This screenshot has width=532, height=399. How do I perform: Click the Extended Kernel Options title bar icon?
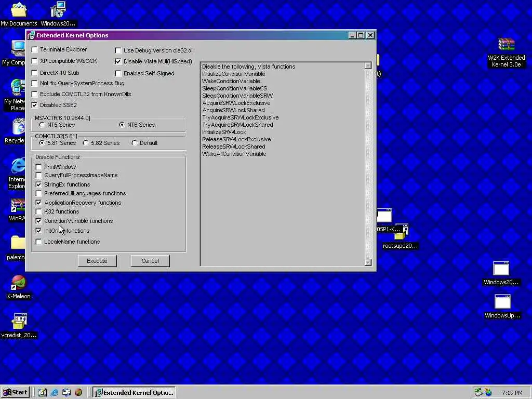[x=32, y=35]
